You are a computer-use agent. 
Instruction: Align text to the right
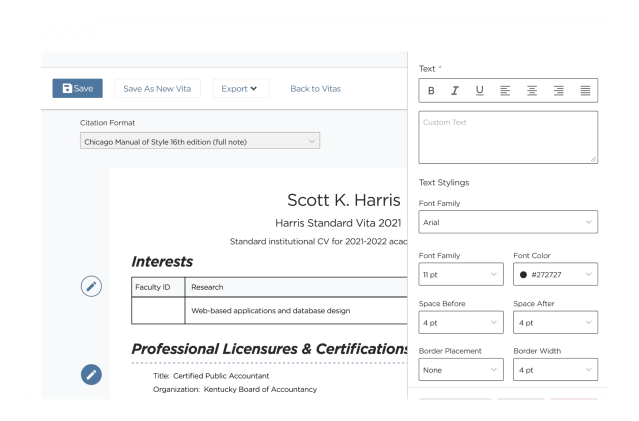point(558,91)
